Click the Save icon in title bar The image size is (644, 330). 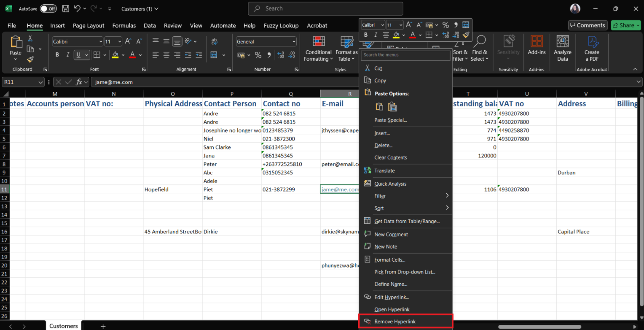65,8
